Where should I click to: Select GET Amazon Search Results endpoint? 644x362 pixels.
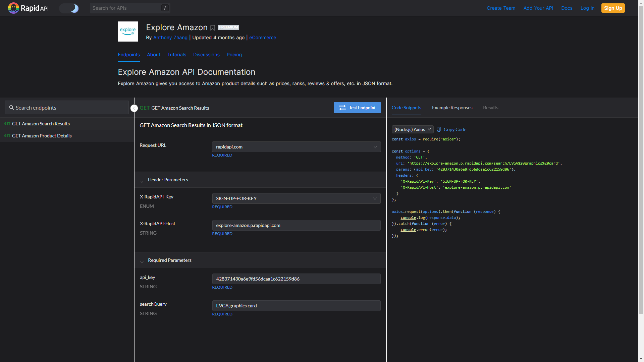(67, 124)
